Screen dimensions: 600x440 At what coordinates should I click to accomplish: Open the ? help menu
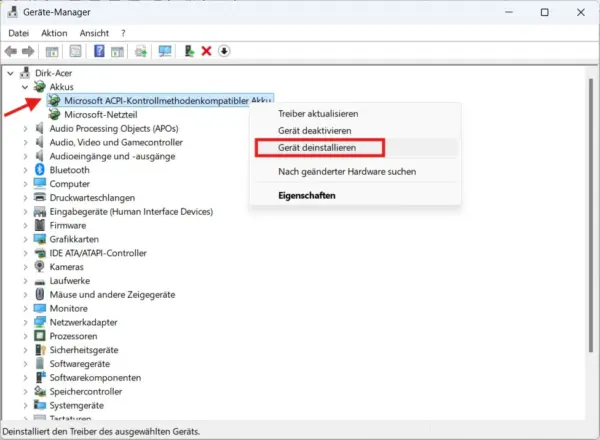coord(123,33)
